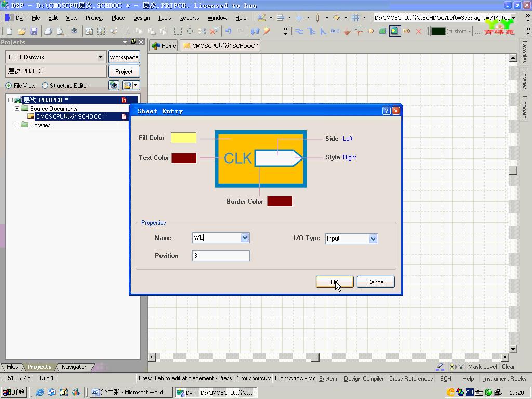Viewport: 532px width, 399px height.
Task: Open the Reports menu
Action: (189, 18)
